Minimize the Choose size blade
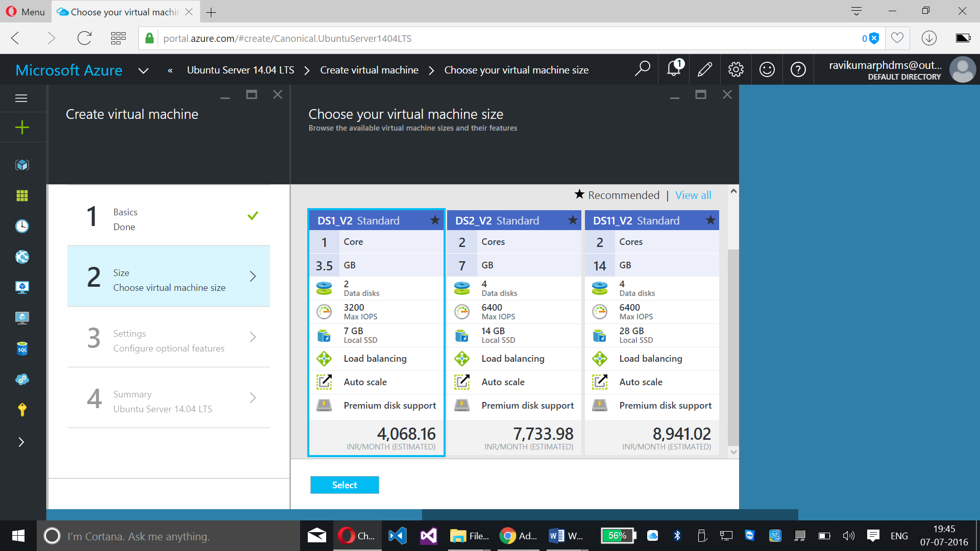 pyautogui.click(x=675, y=97)
